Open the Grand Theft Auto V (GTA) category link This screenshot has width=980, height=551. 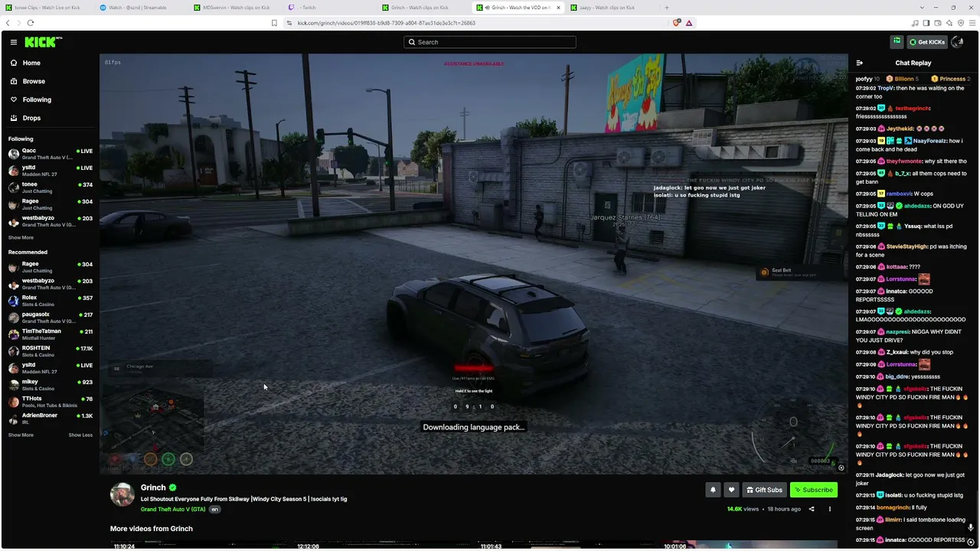tap(173, 510)
